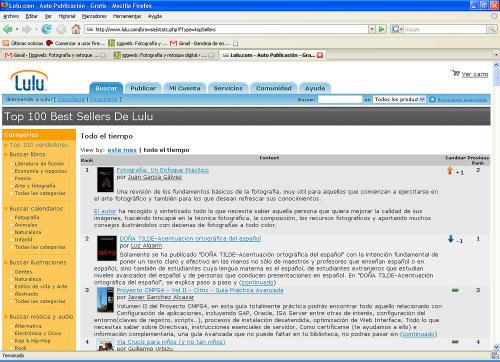
Task: Click the Lulu Buscar text field
Action: (340, 99)
